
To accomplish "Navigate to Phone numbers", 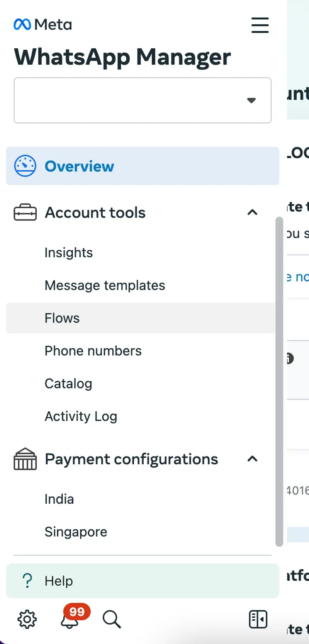I will pos(93,351).
